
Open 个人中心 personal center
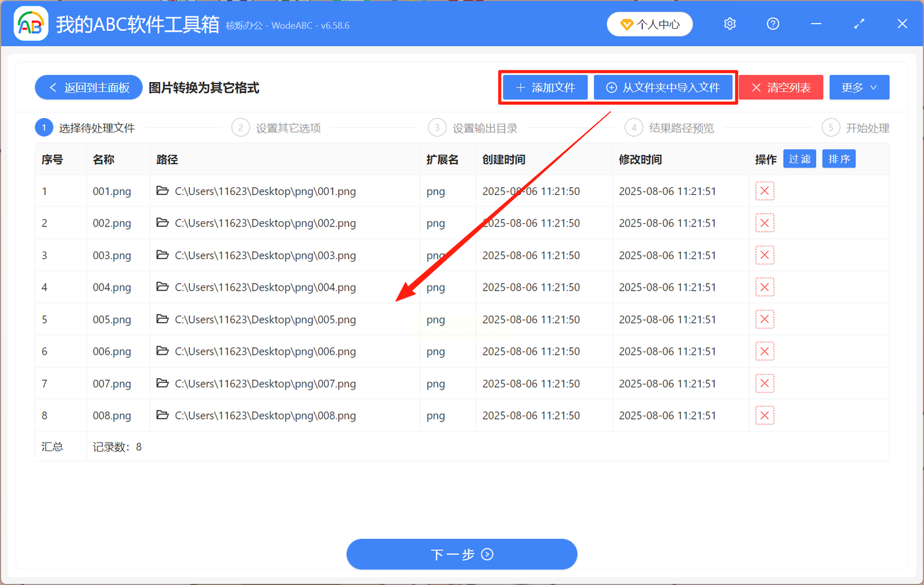[650, 24]
